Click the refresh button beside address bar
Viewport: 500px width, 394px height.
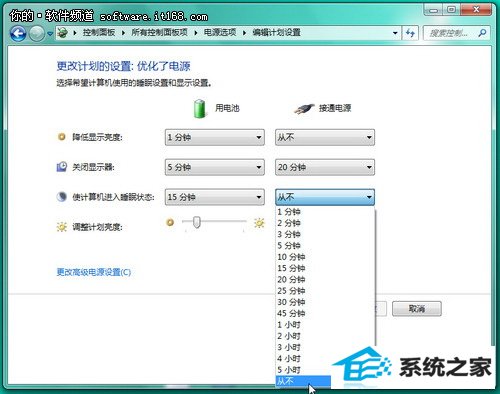pos(410,33)
